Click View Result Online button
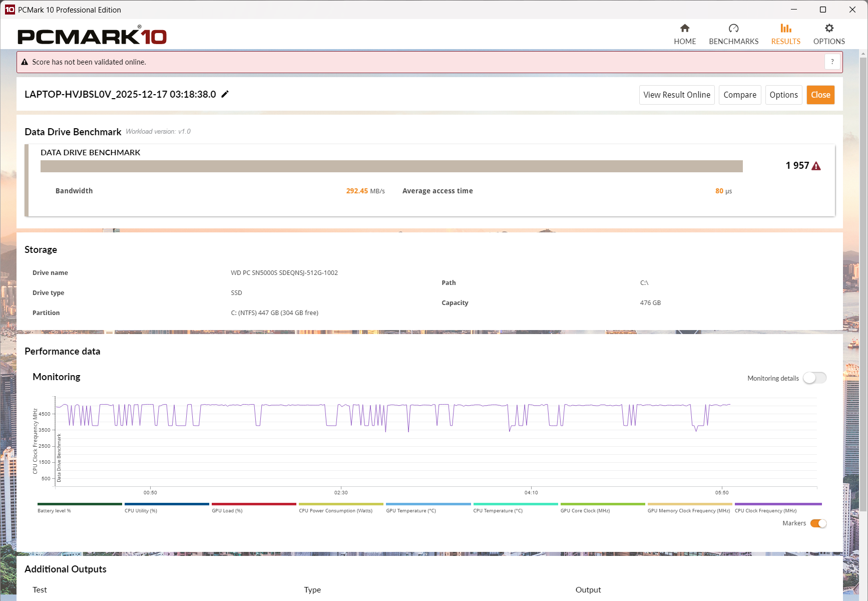The width and height of the screenshot is (868, 601). coord(677,95)
